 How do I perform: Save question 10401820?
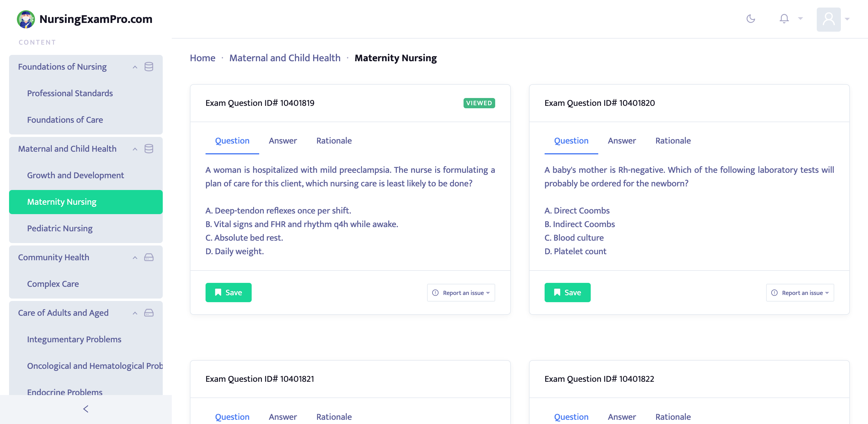click(x=568, y=292)
